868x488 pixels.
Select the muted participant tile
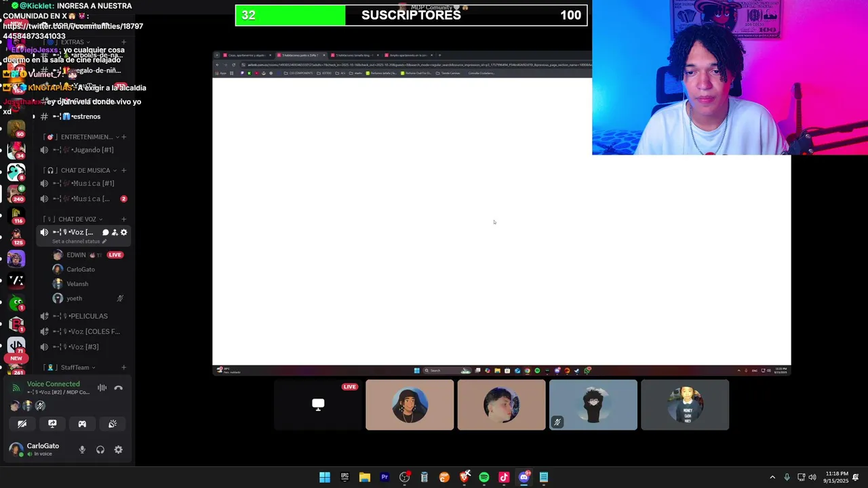pyautogui.click(x=593, y=405)
